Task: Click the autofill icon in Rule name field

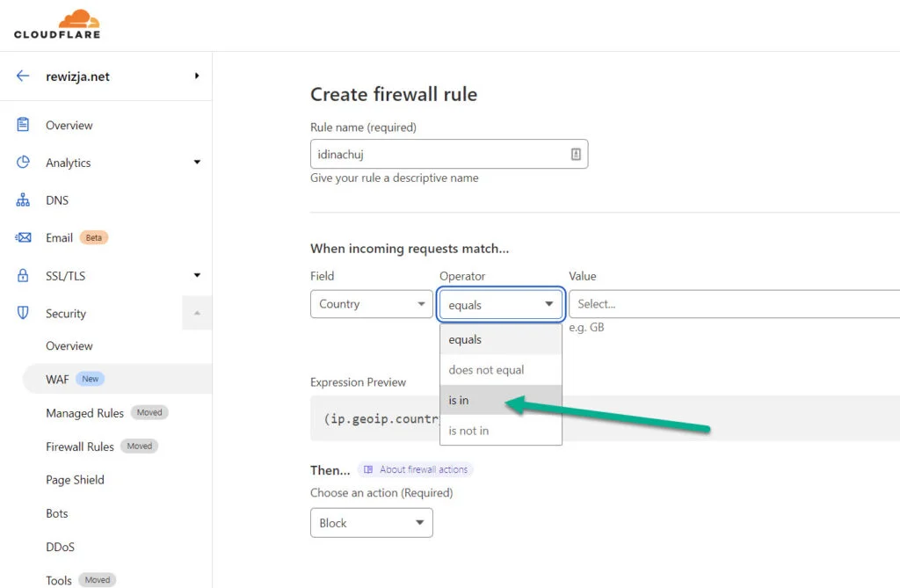Action: 576,154
